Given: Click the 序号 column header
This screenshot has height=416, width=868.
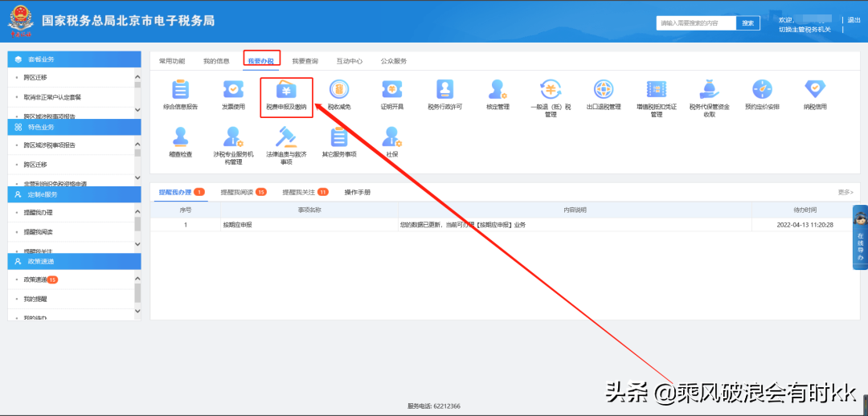Looking at the screenshot, I should 186,210.
